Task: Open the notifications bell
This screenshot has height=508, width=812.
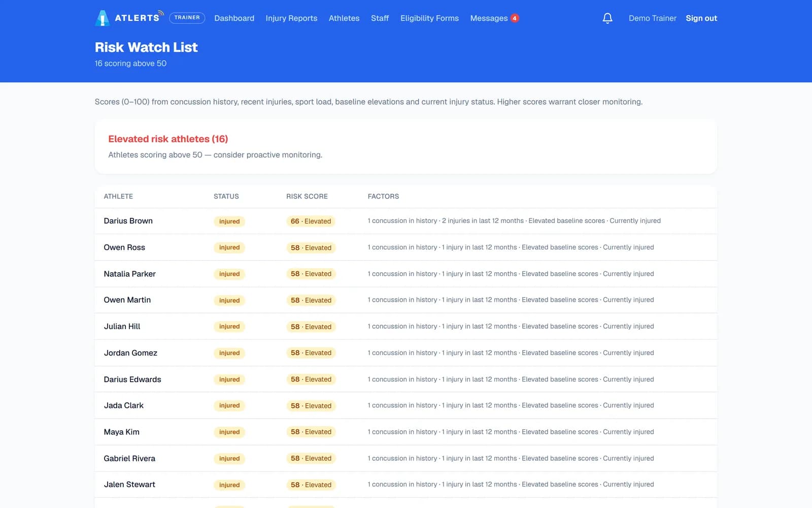Action: pos(607,18)
